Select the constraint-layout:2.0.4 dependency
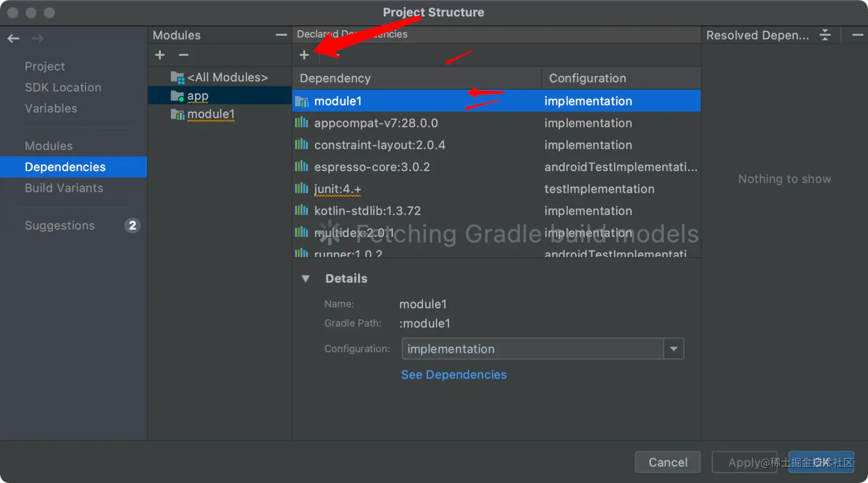This screenshot has height=483, width=868. tap(496, 145)
